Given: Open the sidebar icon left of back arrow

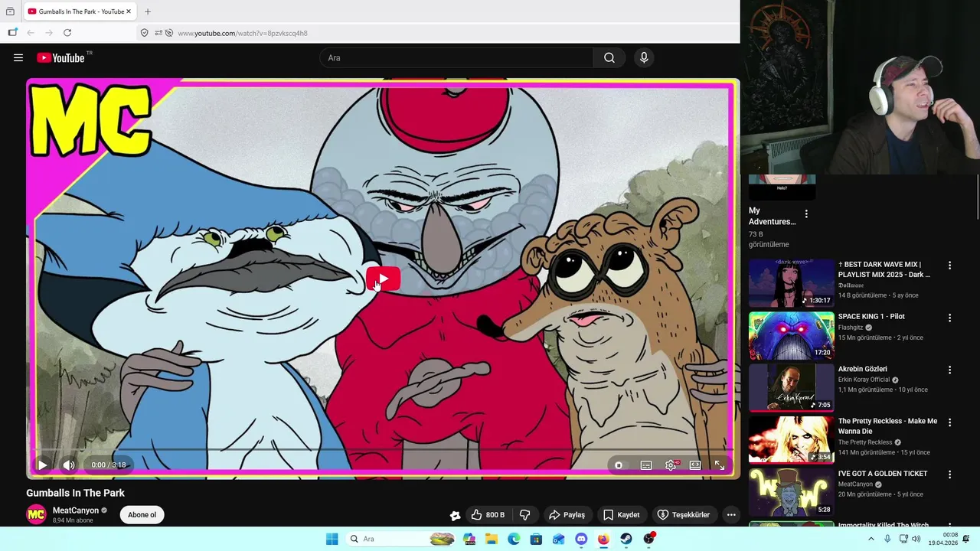Looking at the screenshot, I should 12,33.
